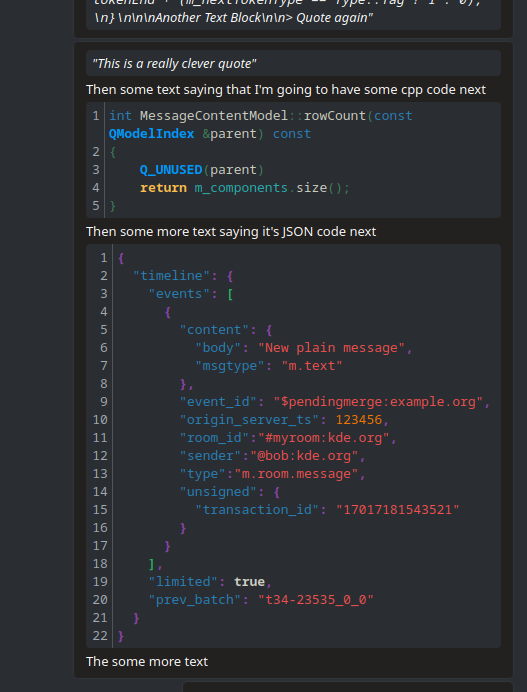Click the "t34-23535_0_0" prev_batch value
The height and width of the screenshot is (692, 527).
pyautogui.click(x=316, y=600)
